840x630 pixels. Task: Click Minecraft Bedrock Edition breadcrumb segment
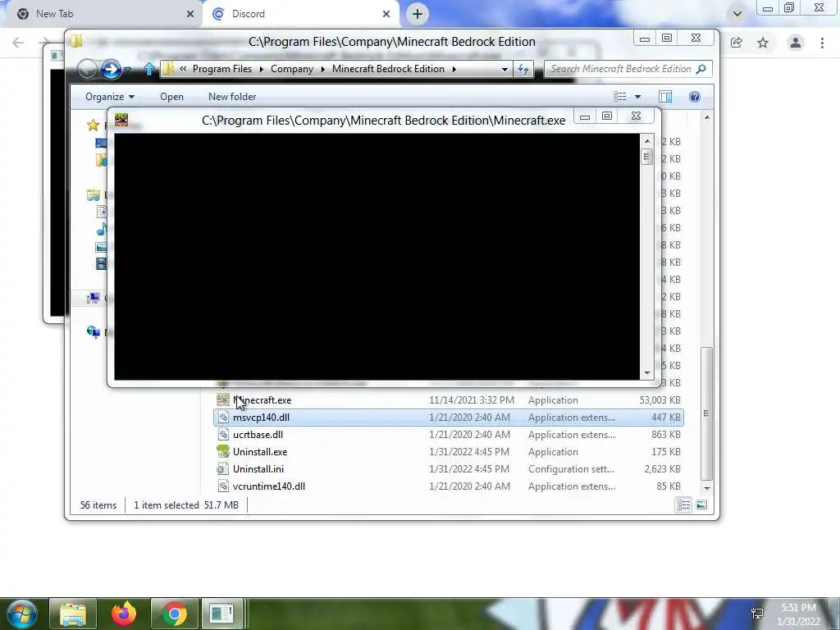click(388, 69)
